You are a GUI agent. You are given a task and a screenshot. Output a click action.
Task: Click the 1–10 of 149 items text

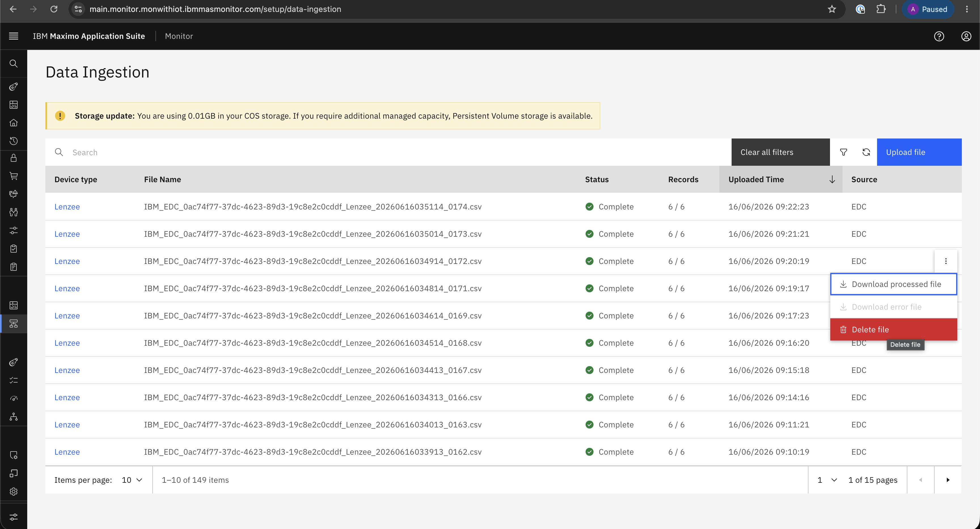point(195,480)
